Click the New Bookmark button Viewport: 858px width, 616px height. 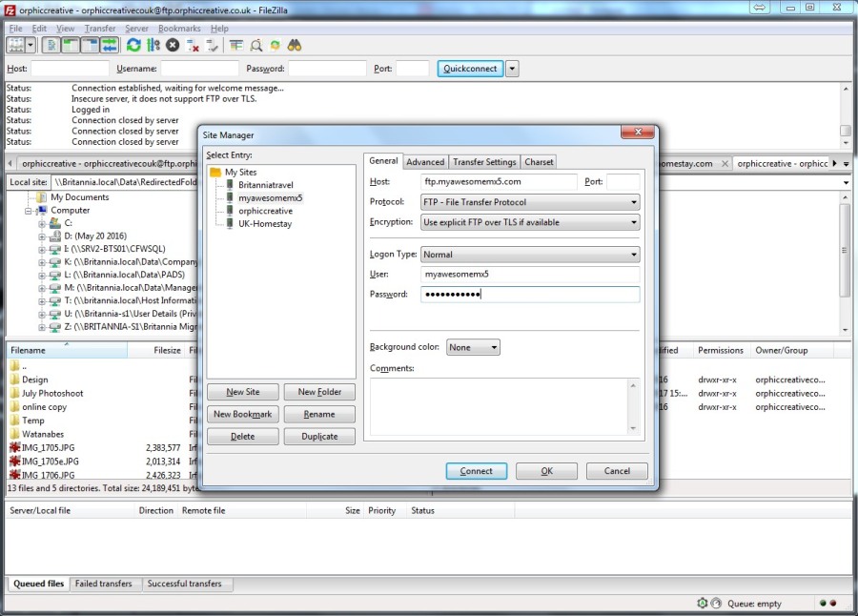click(x=243, y=415)
